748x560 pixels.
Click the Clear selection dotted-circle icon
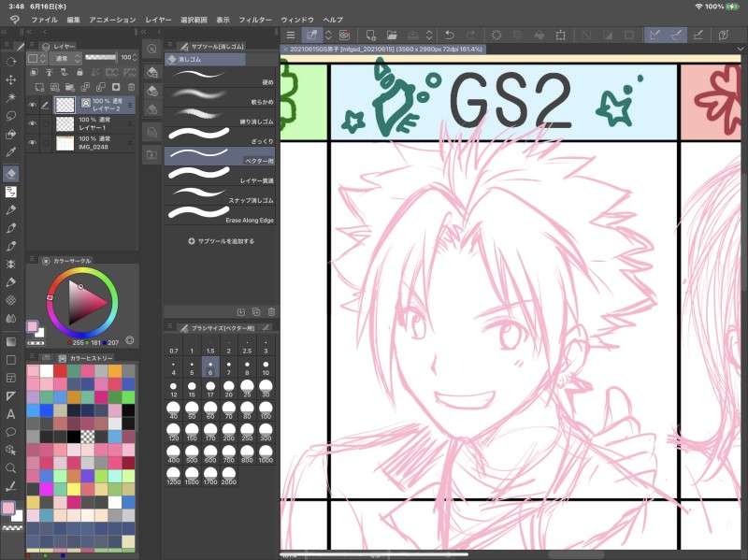tap(496, 35)
